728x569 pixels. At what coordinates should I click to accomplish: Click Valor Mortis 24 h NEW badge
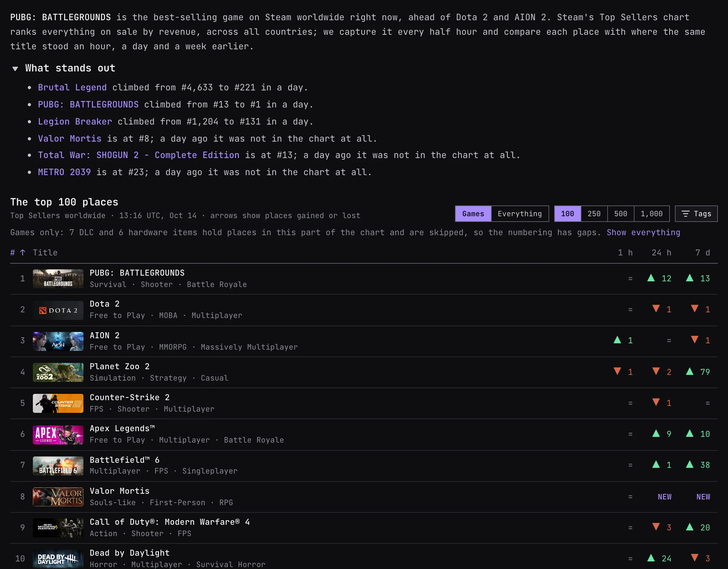[x=665, y=497]
